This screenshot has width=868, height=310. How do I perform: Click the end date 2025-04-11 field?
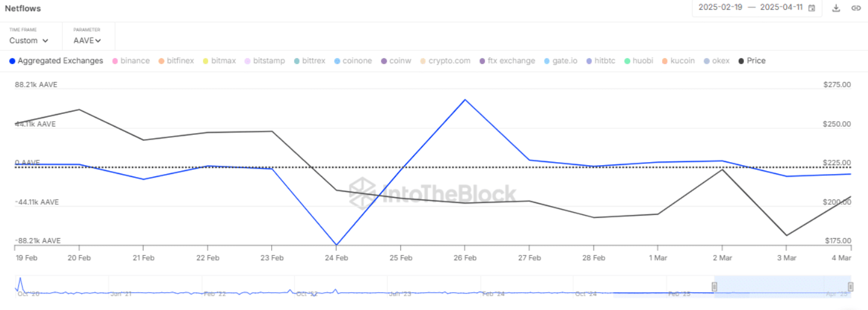[x=781, y=8]
